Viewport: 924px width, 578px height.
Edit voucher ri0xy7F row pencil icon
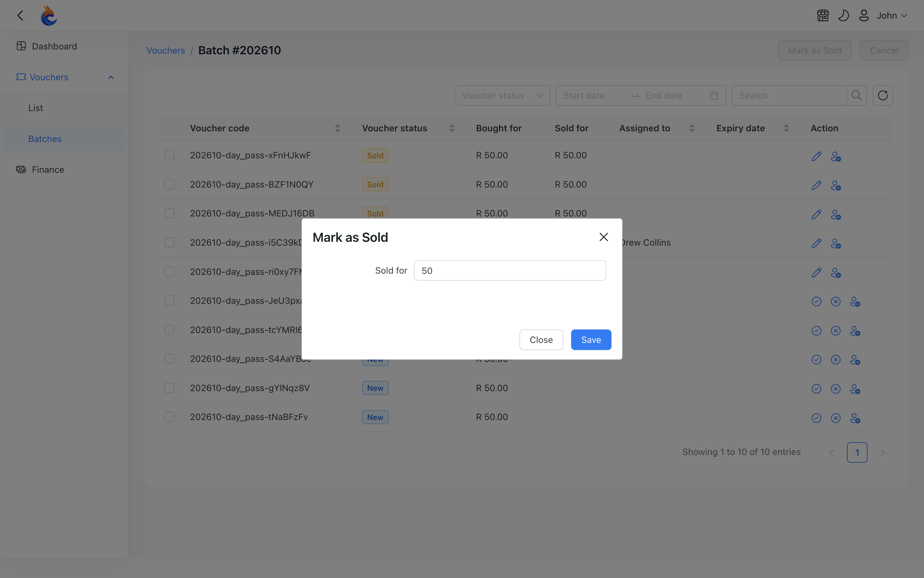(x=816, y=273)
